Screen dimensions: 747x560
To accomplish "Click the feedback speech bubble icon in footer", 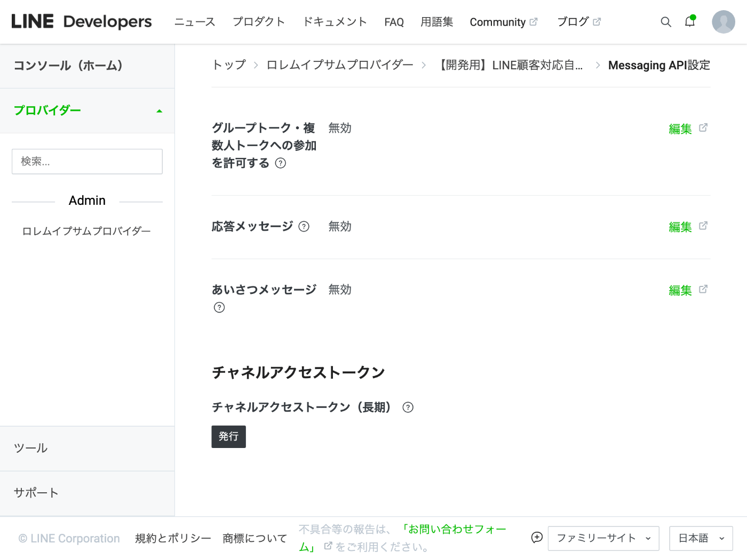I will coord(537,538).
